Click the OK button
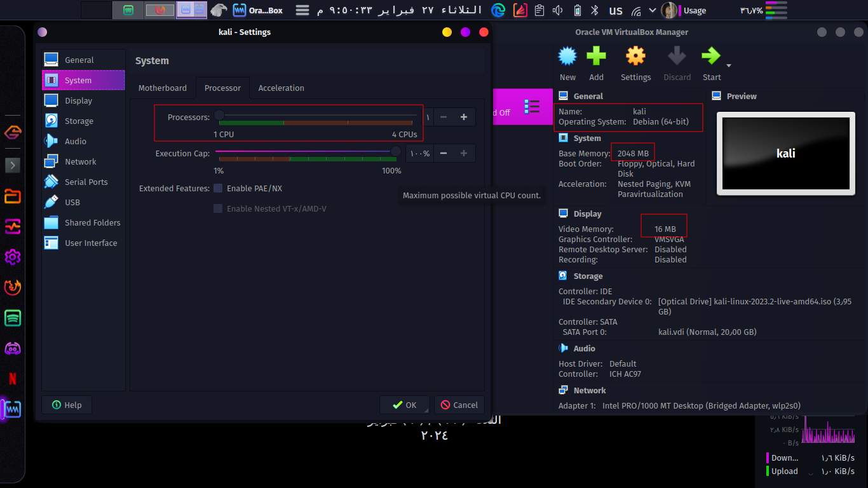The image size is (868, 488). (404, 405)
